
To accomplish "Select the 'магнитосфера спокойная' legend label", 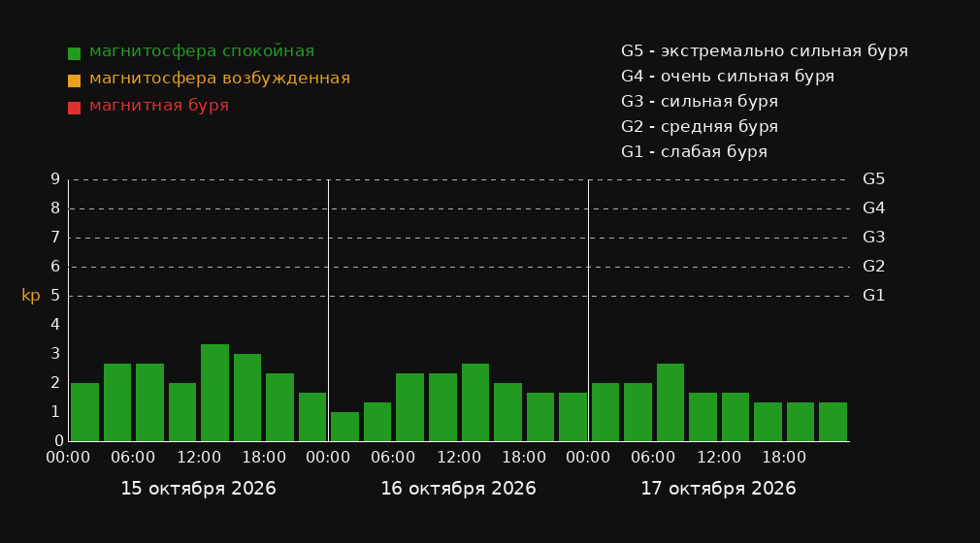I will coord(202,51).
